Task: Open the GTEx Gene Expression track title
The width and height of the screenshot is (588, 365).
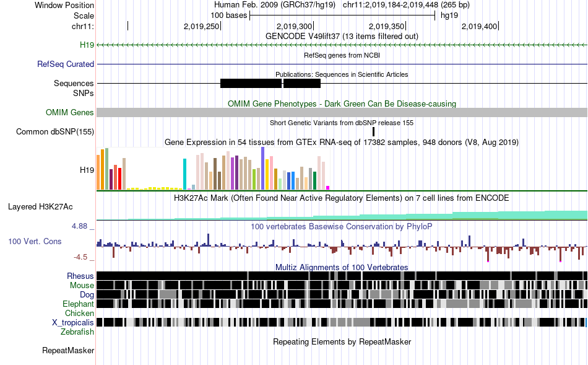Action: coord(342,143)
